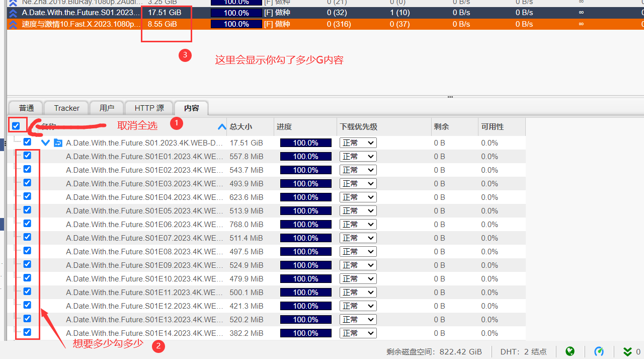Click the panel splitter handle above the tabs
This screenshot has height=359, width=644.
point(450,97)
